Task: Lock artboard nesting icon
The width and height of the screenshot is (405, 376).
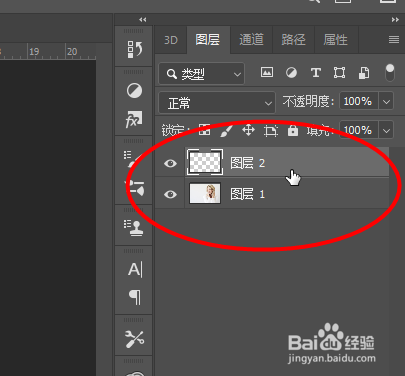Action: point(271,131)
